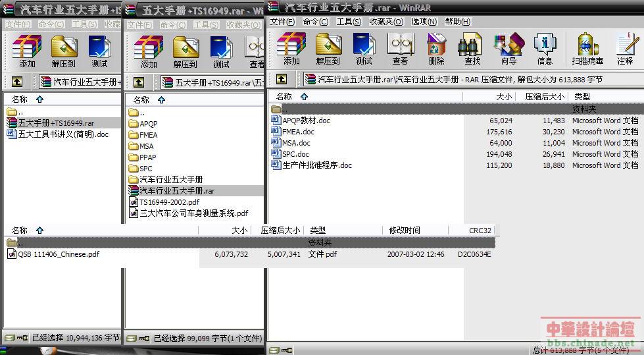
Task: Select 生产件批准程序.doc file
Action: pos(311,165)
